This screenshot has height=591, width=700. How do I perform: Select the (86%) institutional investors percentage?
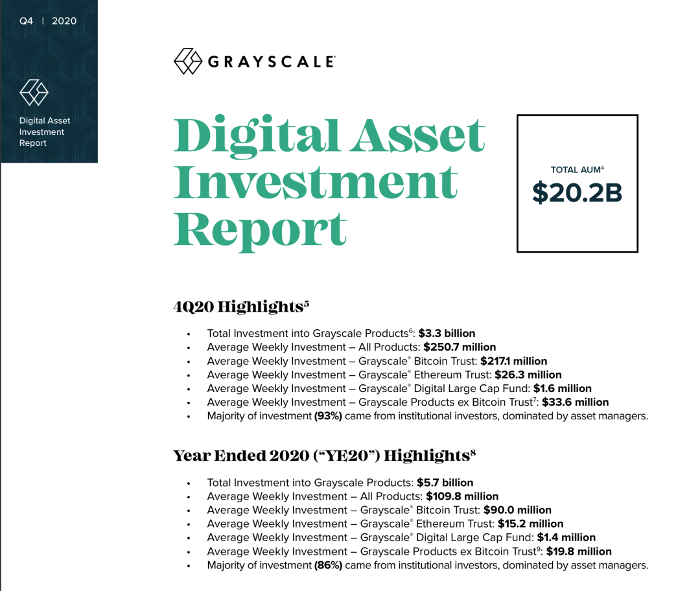point(328,566)
